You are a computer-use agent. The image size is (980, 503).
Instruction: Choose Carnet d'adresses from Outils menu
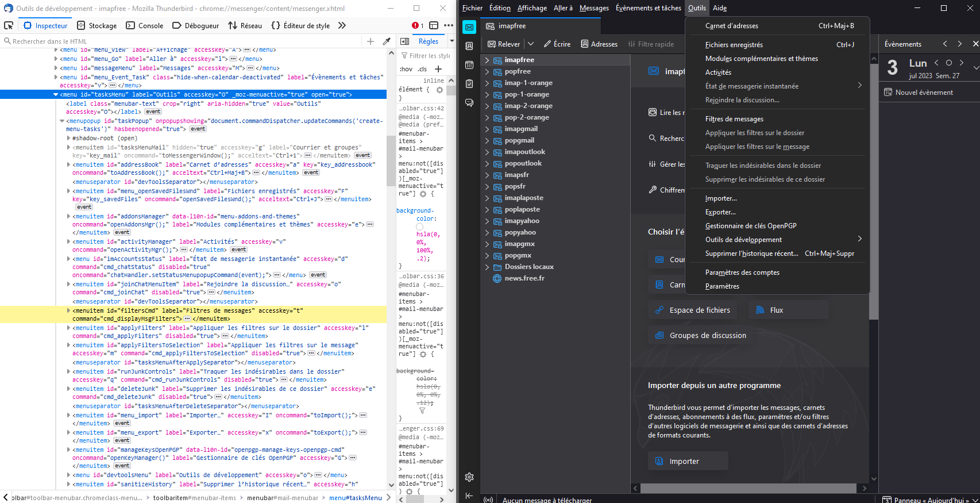click(x=777, y=26)
